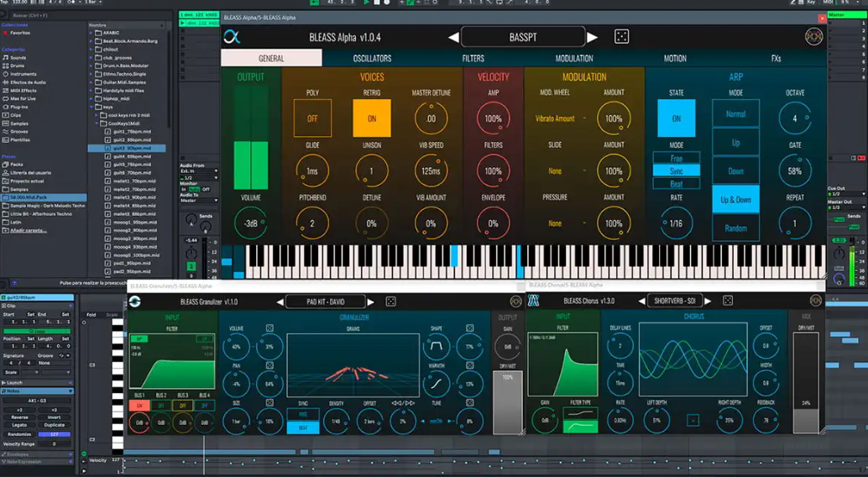Switch to OSCILLATORS tab

click(372, 58)
